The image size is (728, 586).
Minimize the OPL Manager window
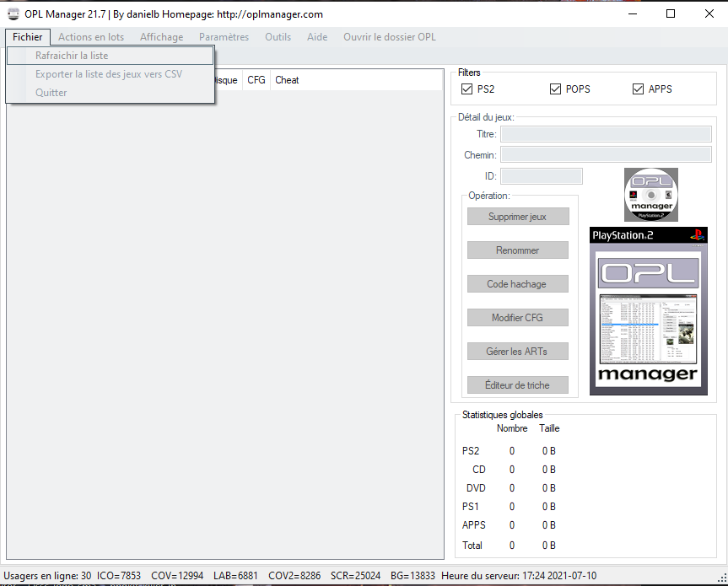coord(633,14)
